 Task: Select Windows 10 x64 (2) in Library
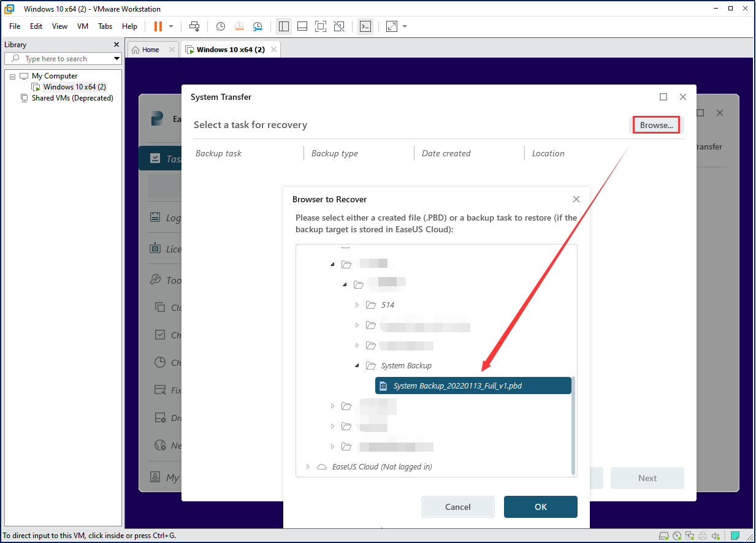74,87
